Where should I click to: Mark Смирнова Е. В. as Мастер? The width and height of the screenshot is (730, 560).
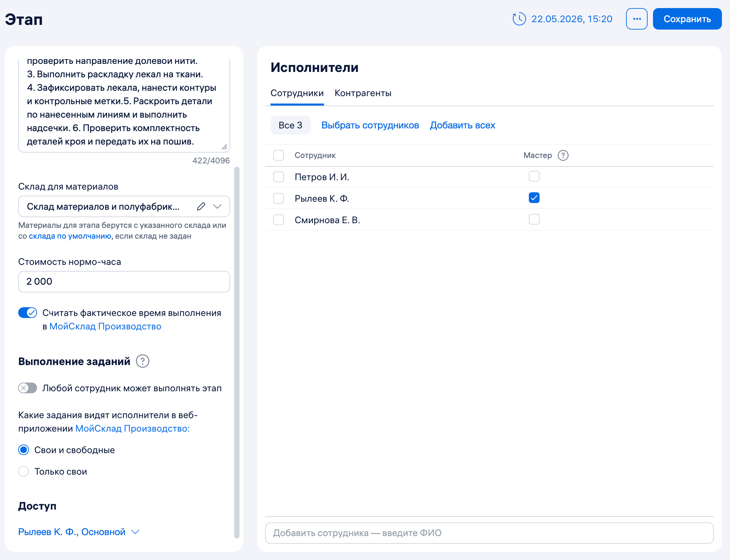click(x=534, y=219)
